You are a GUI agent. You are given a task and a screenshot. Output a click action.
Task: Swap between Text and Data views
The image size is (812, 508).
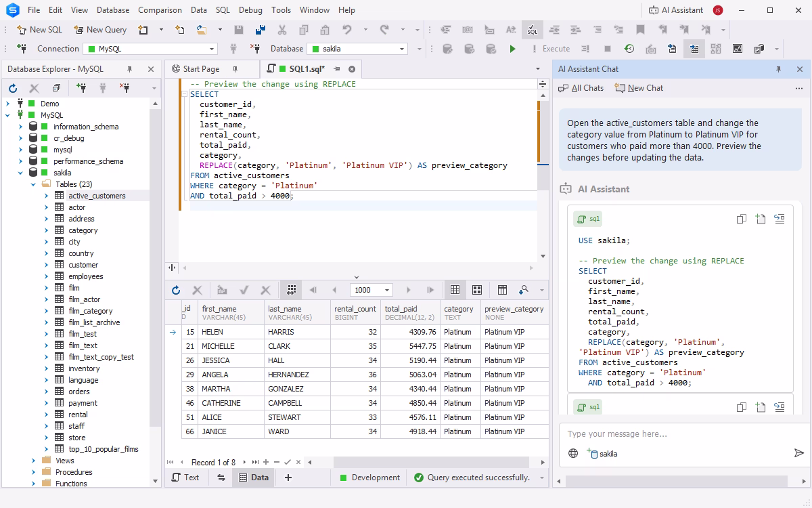[x=221, y=478]
